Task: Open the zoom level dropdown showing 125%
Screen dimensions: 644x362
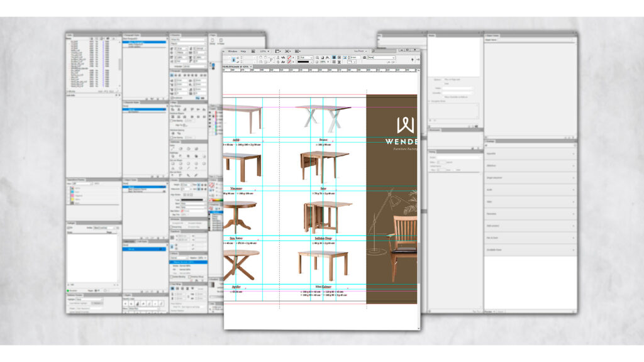Action: click(265, 52)
